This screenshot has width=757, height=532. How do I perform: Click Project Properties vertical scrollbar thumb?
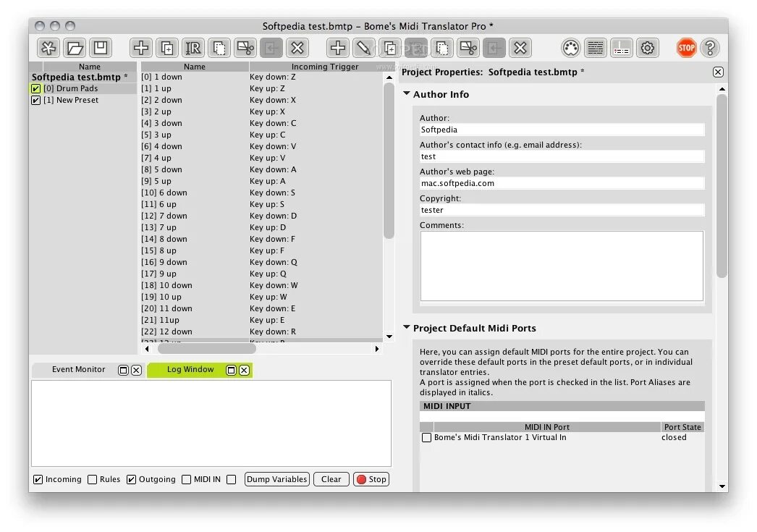click(722, 186)
